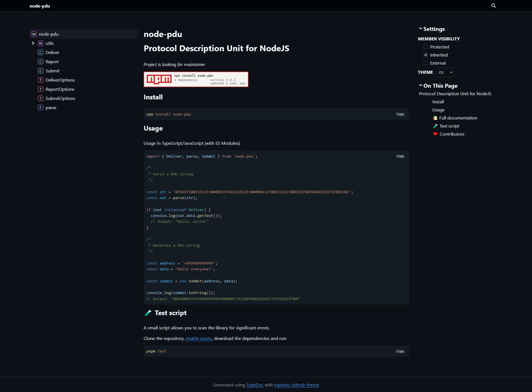Click the Test script heading text
Image resolution: width=532 pixels, height=392 pixels.
click(x=171, y=313)
